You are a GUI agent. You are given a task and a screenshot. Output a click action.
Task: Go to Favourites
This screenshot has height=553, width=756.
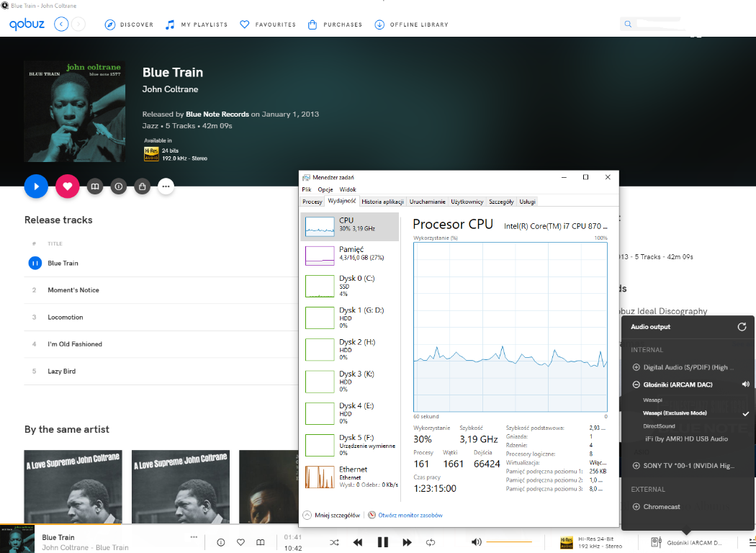point(268,24)
